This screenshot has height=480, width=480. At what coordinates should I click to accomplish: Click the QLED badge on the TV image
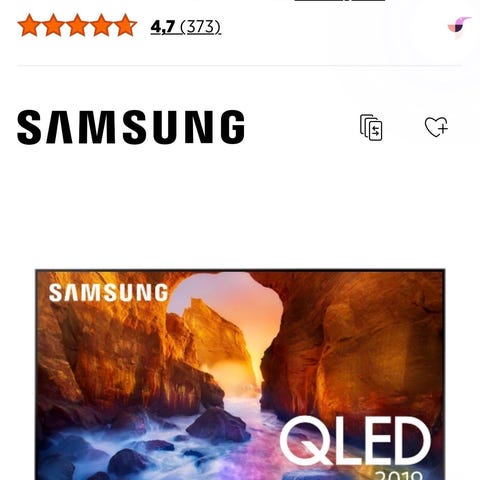355,441
